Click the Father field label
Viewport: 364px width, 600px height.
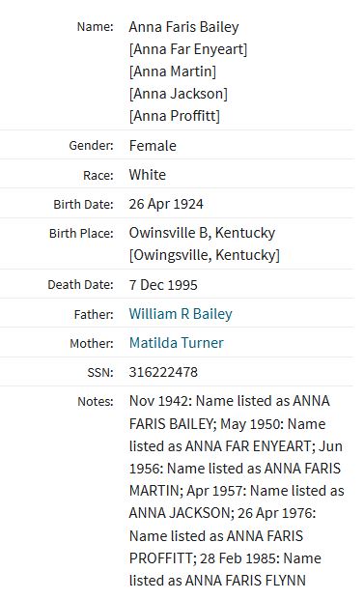coord(94,315)
